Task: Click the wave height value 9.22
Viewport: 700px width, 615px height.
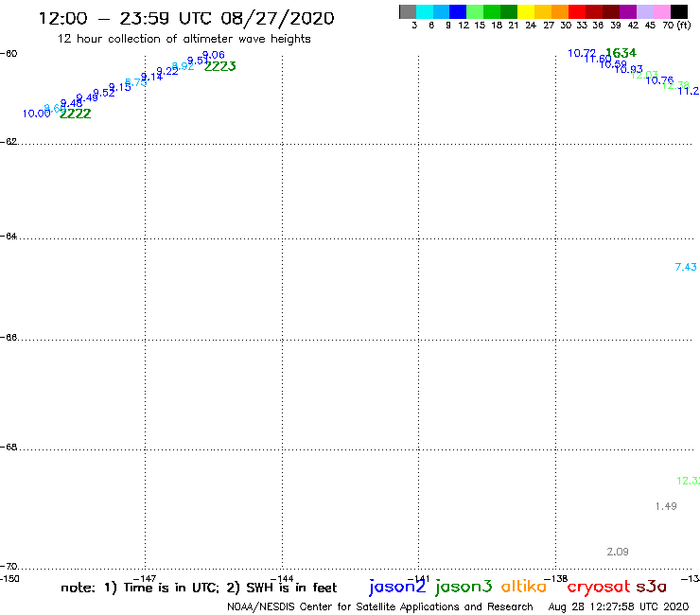Action: (167, 71)
